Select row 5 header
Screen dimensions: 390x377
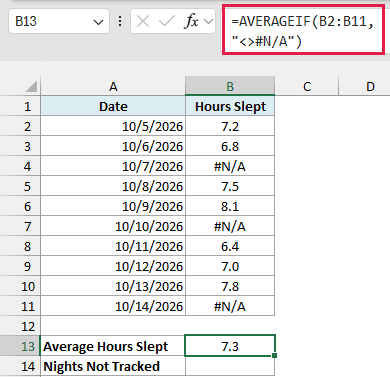pos(20,186)
